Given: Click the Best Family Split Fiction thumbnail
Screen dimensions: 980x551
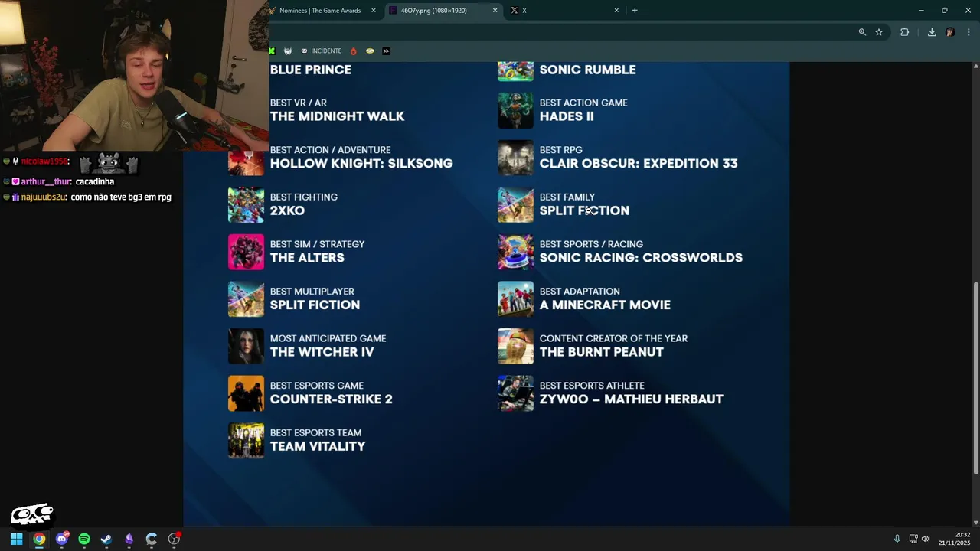Looking at the screenshot, I should (x=515, y=205).
